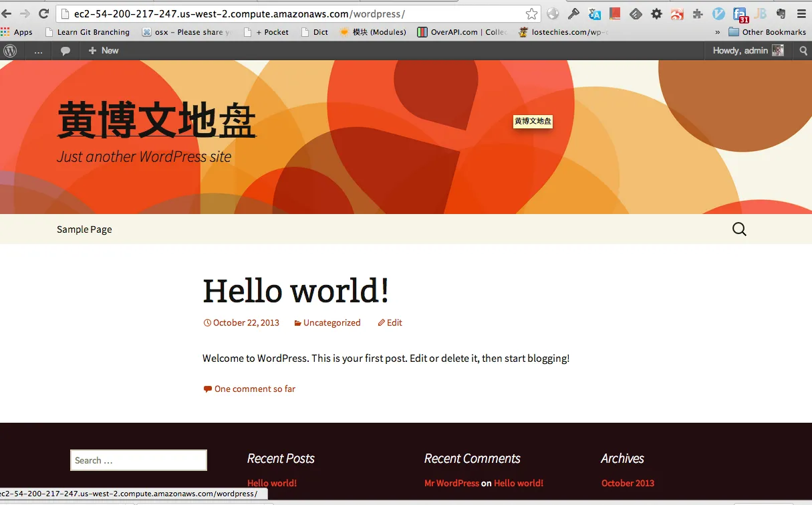
Task: Open the osx - Please share bookmark
Action: pyautogui.click(x=186, y=31)
